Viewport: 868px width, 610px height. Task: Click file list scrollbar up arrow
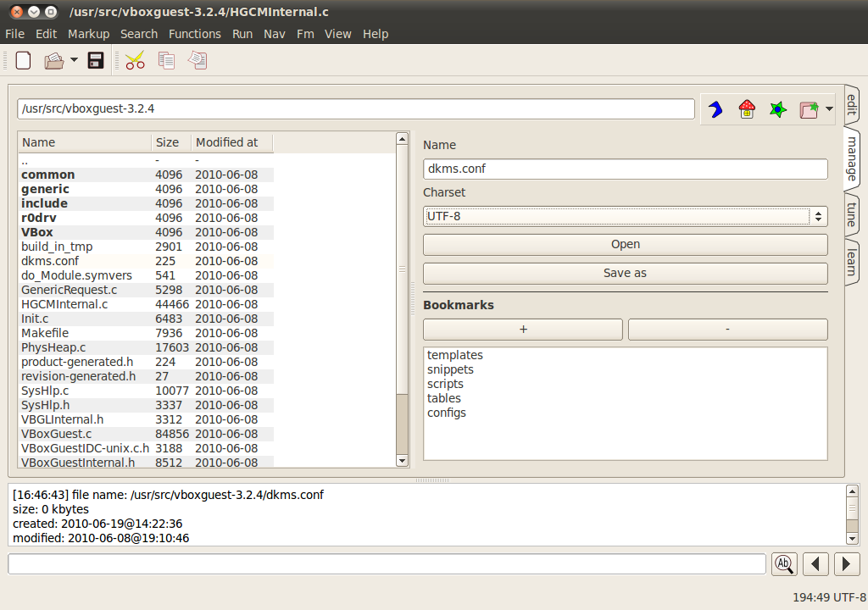click(403, 139)
